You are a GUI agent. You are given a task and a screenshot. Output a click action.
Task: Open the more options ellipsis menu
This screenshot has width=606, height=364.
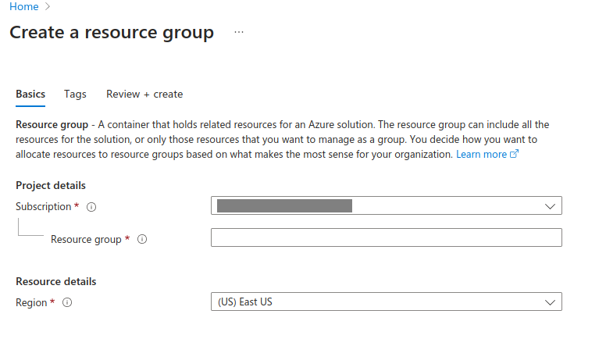(x=239, y=32)
